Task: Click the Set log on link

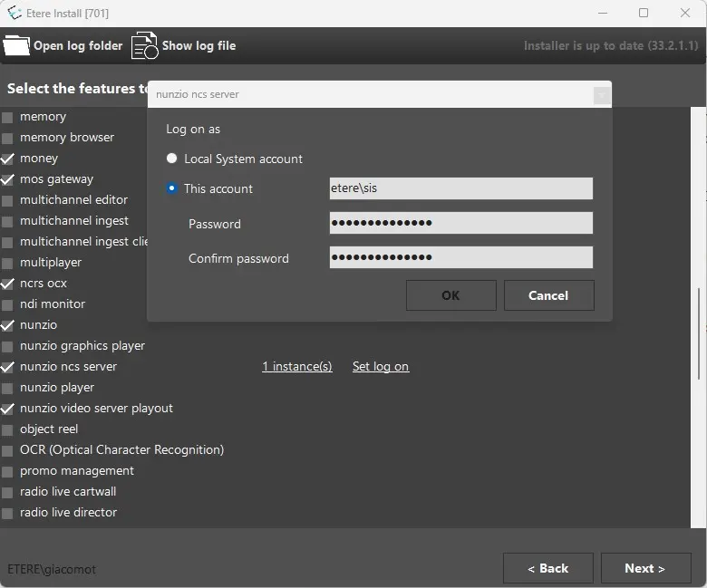Action: click(380, 367)
